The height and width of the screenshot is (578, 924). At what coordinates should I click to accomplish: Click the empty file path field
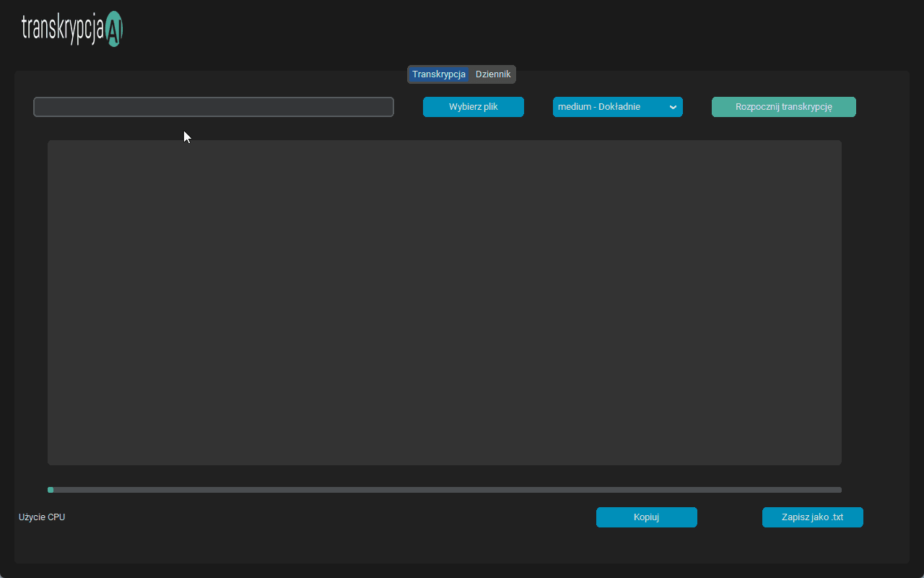point(214,107)
